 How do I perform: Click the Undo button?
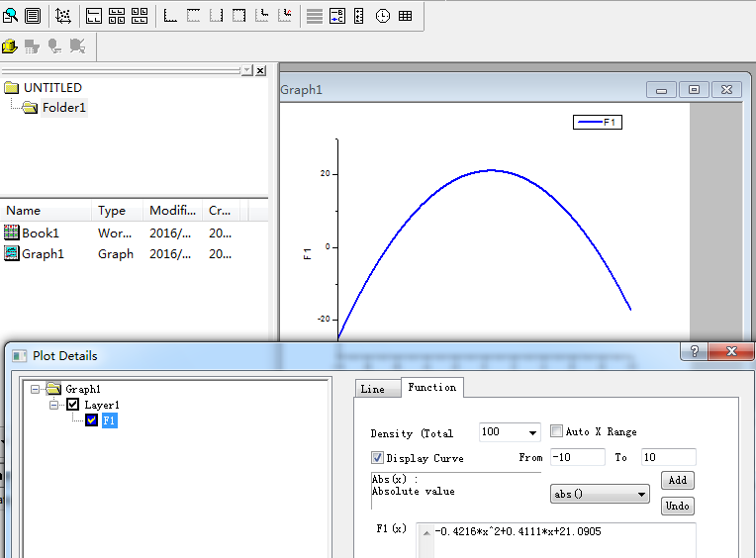coord(677,506)
